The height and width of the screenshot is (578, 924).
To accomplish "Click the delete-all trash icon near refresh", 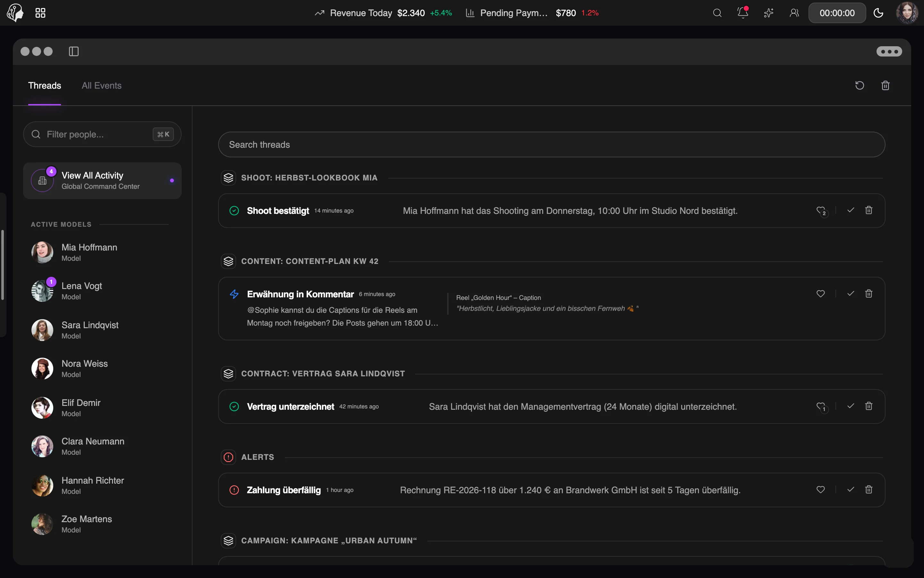I will 886,85.
